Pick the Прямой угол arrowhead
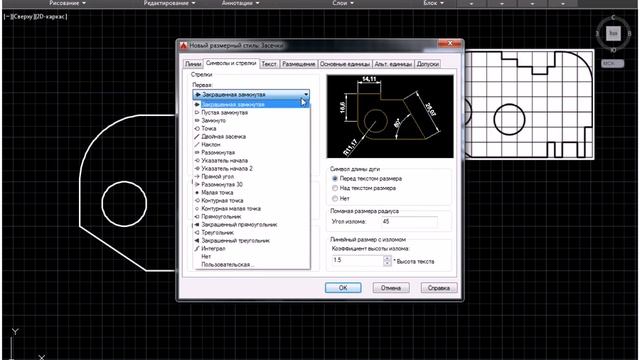Screen dimensions: 640x360 pos(251,176)
